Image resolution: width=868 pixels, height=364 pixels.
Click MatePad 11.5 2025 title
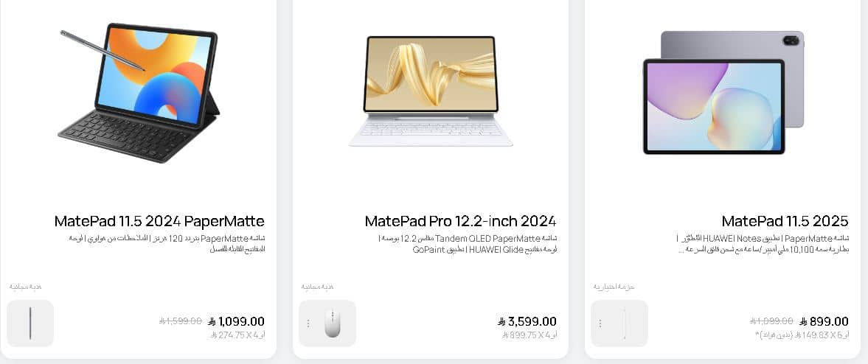785,221
